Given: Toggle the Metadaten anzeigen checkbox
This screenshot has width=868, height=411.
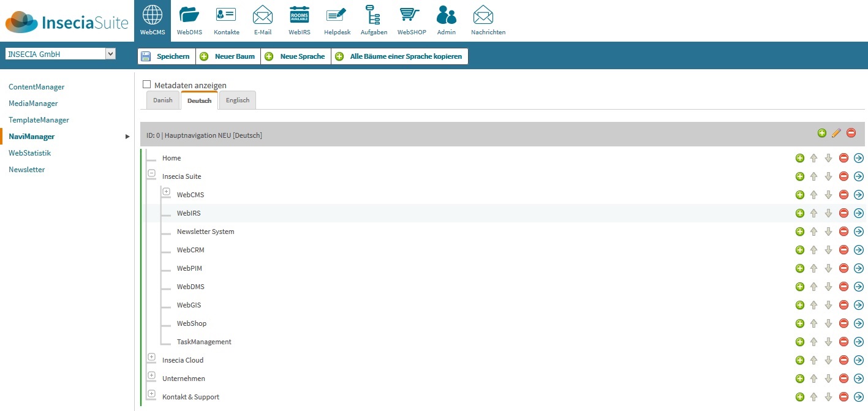Looking at the screenshot, I should click(x=146, y=85).
